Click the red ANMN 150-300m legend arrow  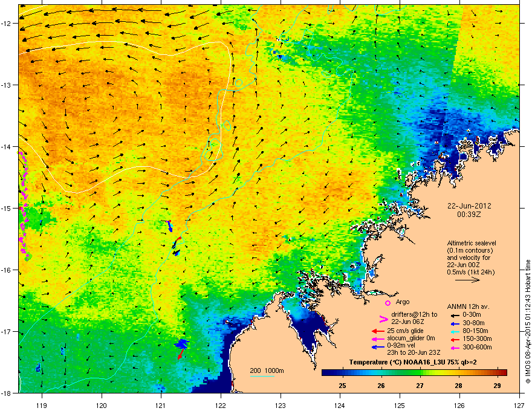[455, 339]
